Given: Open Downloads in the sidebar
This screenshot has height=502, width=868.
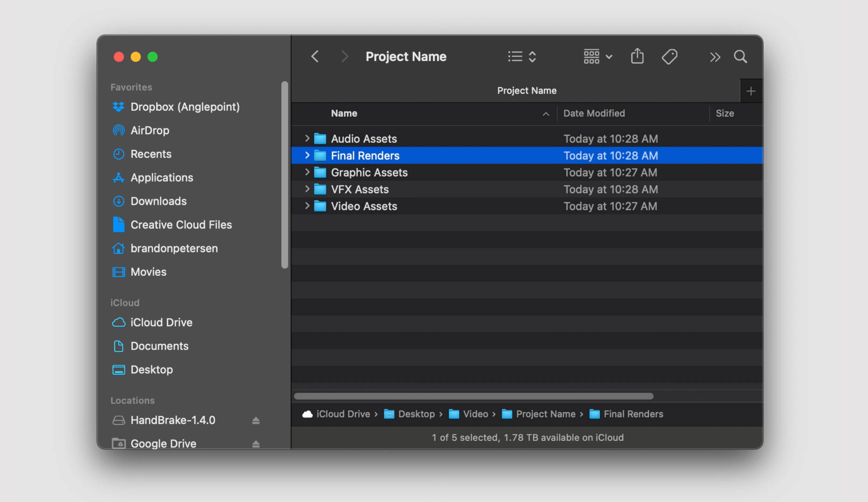Looking at the screenshot, I should click(x=150, y=201).
